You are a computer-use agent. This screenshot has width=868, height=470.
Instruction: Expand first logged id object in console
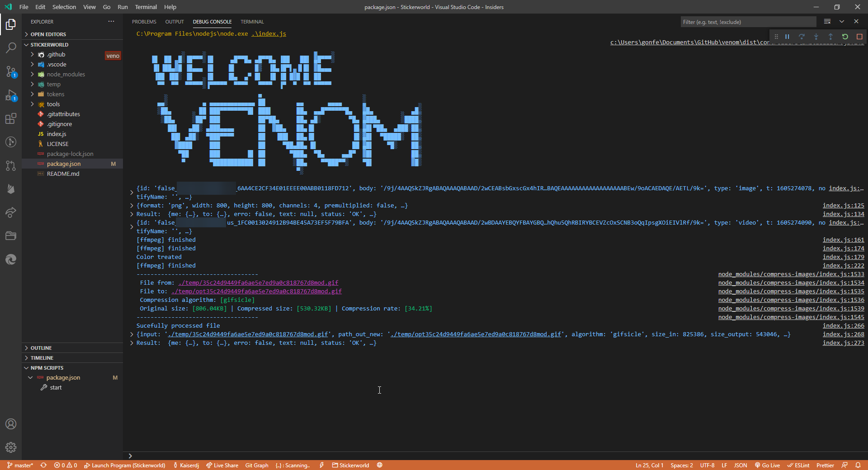(132, 193)
